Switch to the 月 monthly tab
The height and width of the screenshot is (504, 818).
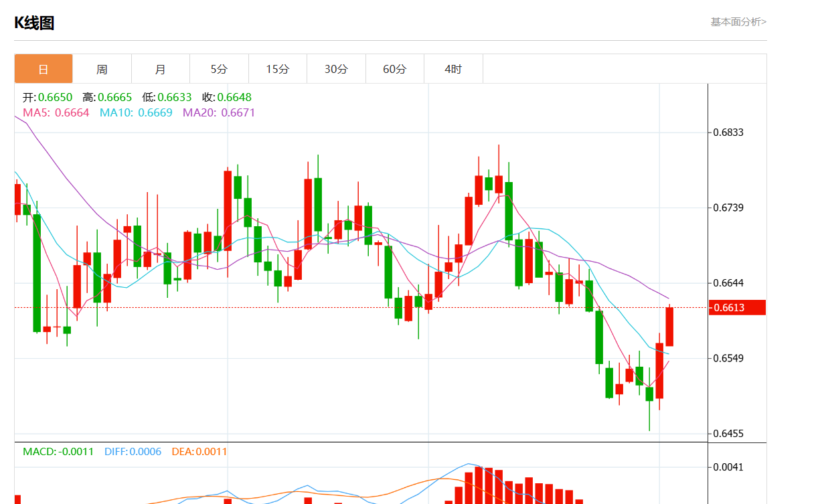click(x=161, y=69)
